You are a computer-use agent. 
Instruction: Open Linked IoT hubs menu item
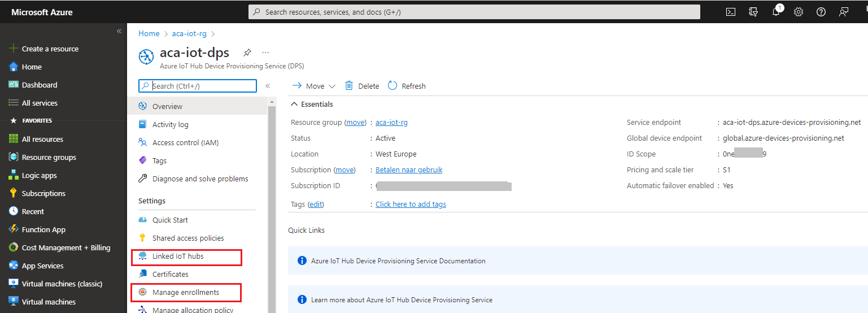pyautogui.click(x=178, y=256)
